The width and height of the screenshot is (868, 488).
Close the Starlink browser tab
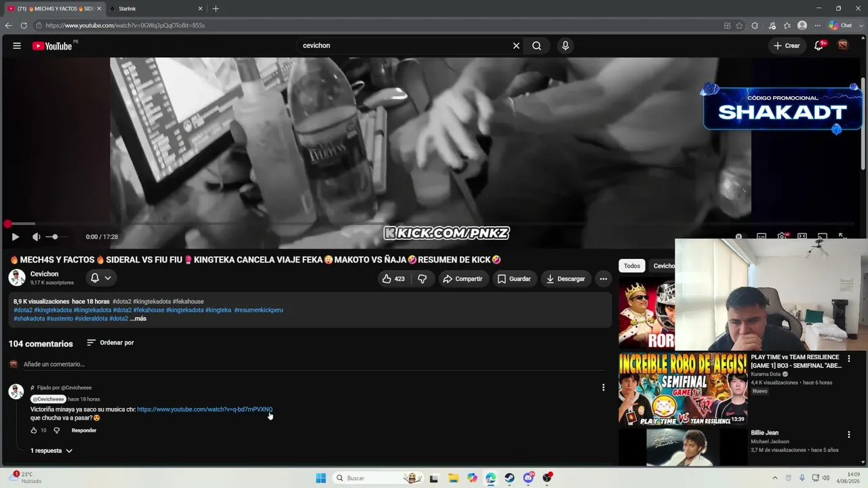click(200, 9)
